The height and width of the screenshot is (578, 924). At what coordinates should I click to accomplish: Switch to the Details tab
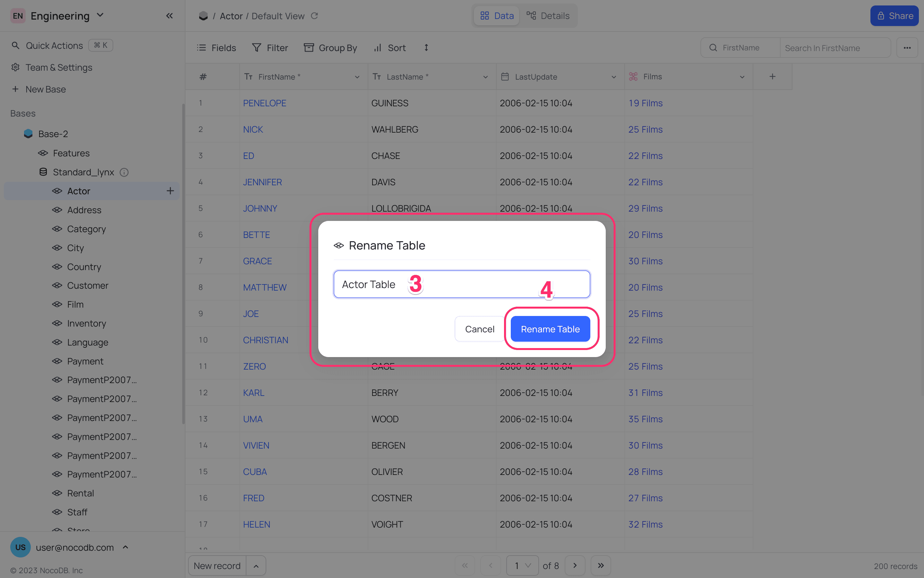[548, 16]
